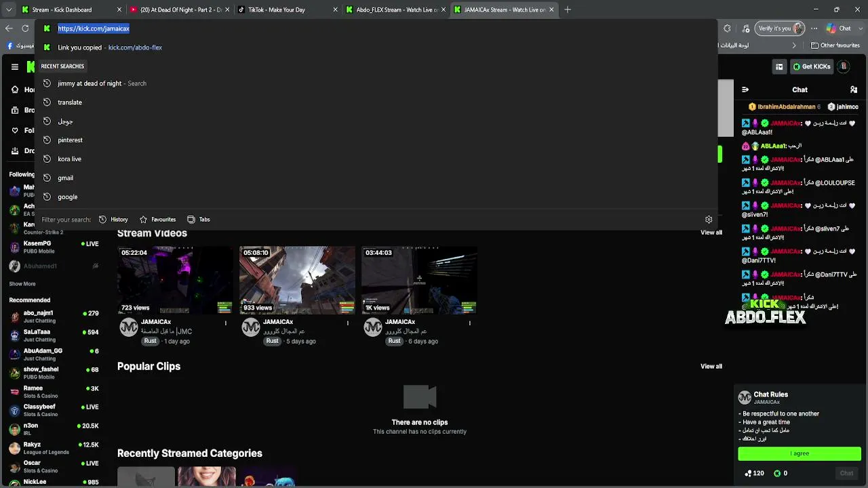Viewport: 868px width, 488px height.
Task: Close the Stream - Kick Dashboard tab
Action: pyautogui.click(x=119, y=10)
